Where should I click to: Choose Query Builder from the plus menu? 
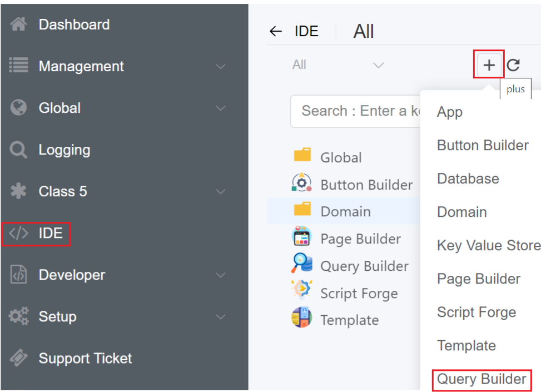click(481, 379)
